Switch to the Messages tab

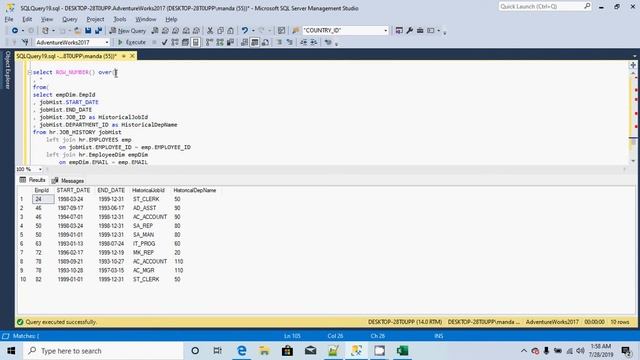68,180
